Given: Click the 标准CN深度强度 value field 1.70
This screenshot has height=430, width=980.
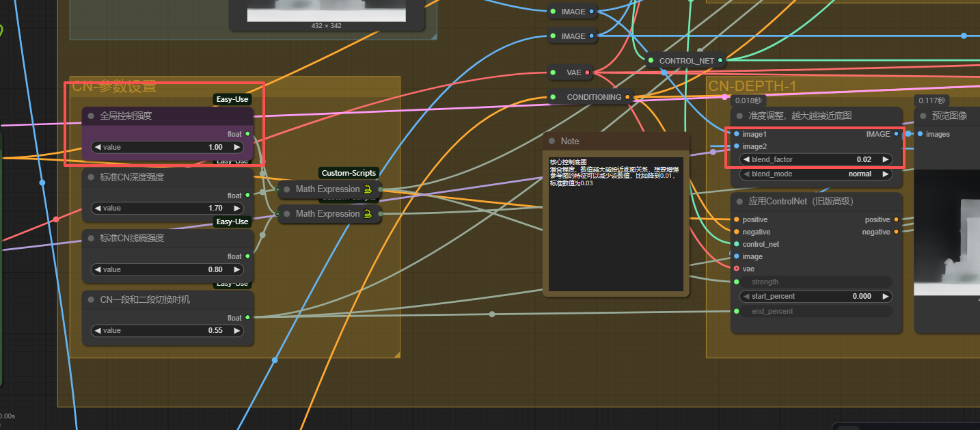Looking at the screenshot, I should click(167, 209).
